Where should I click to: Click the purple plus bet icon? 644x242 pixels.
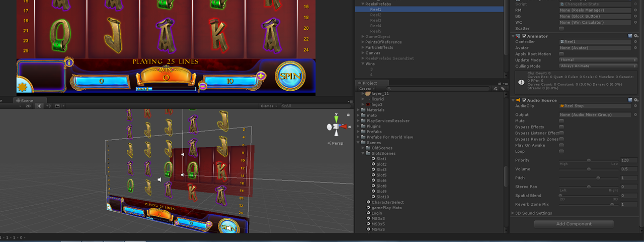(261, 76)
